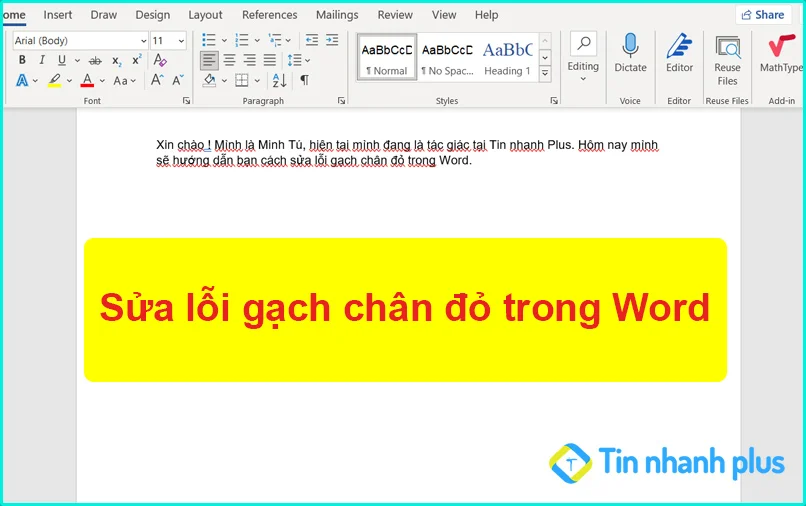Apply borders to selection
The image size is (806, 506).
click(x=242, y=80)
